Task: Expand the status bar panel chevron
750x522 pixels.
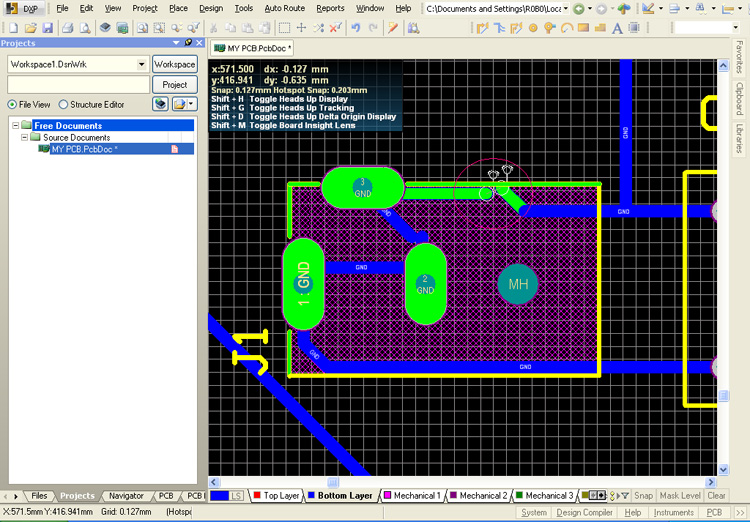Action: point(739,512)
